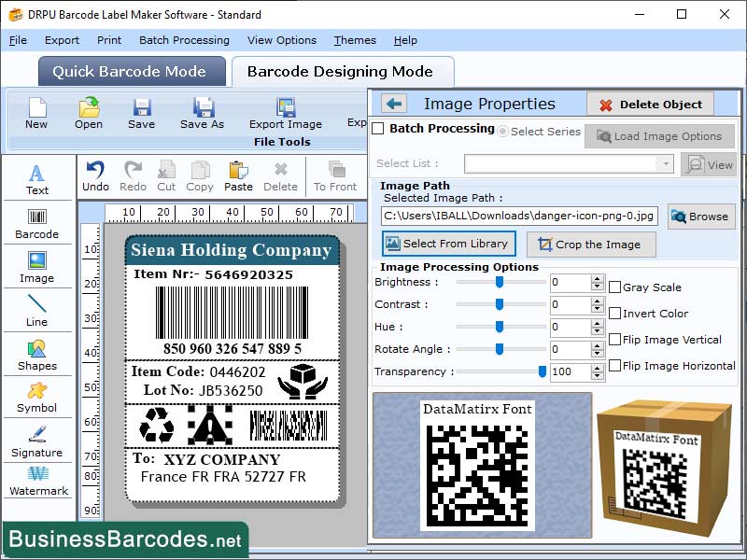Screen dimensions: 747x560
Task: Check Flip Image Vertical
Action: tap(615, 340)
